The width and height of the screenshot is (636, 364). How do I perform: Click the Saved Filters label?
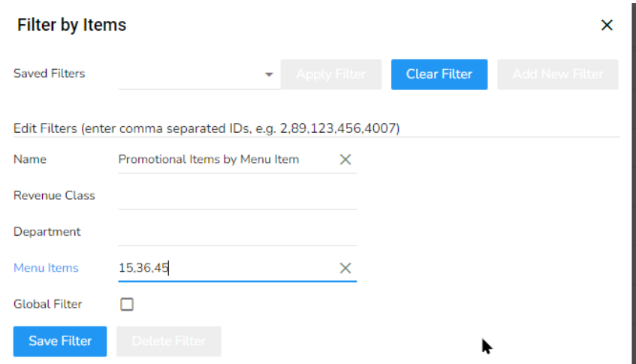pyautogui.click(x=50, y=74)
